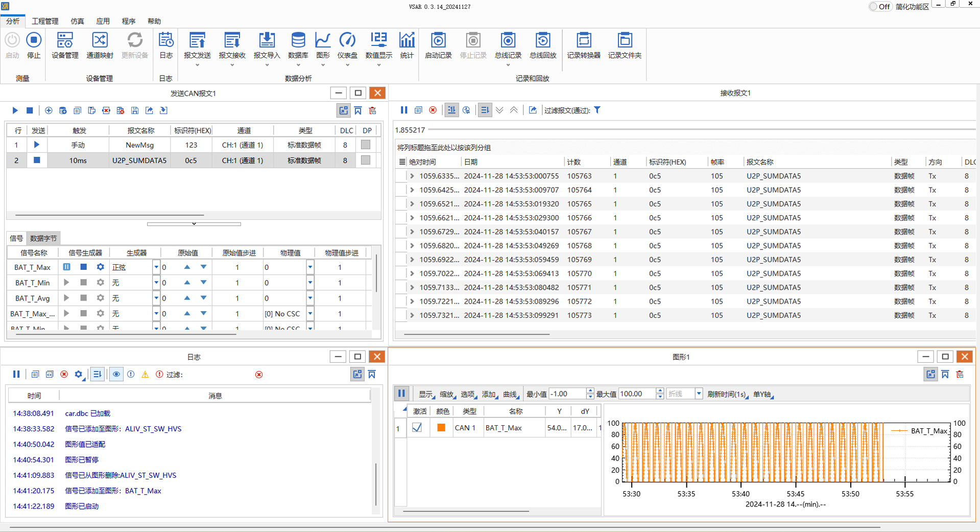Switch to 应用 ribbon tab
The width and height of the screenshot is (980, 532).
pyautogui.click(x=103, y=21)
